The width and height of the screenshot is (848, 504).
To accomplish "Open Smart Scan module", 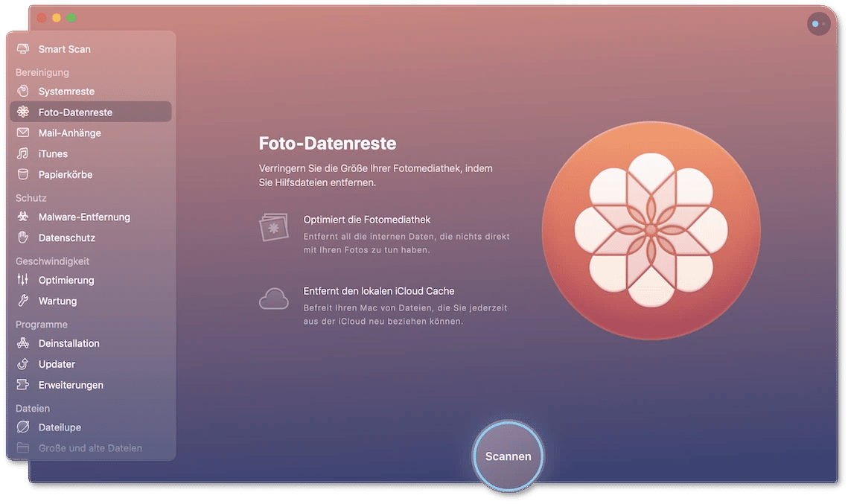I will [x=90, y=49].
